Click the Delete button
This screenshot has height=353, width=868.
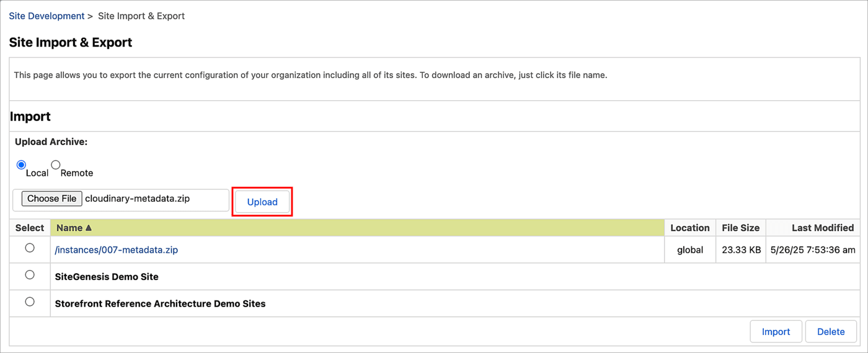coord(831,331)
